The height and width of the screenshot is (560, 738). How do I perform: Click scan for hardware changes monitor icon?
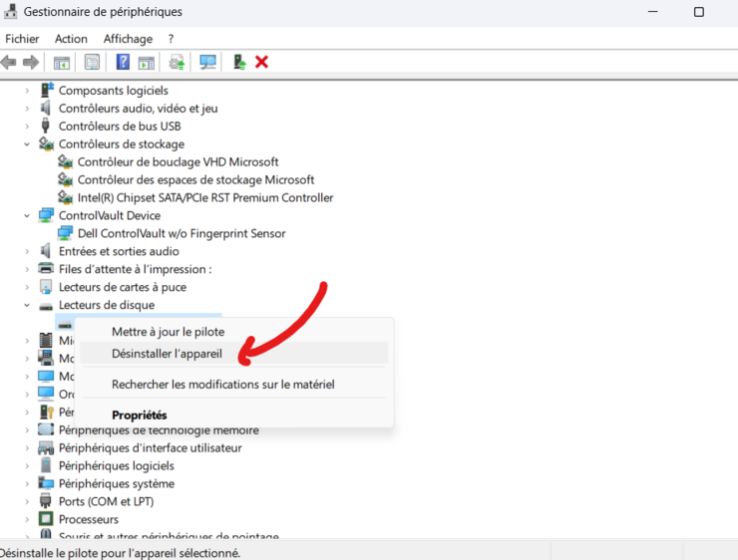pyautogui.click(x=207, y=62)
